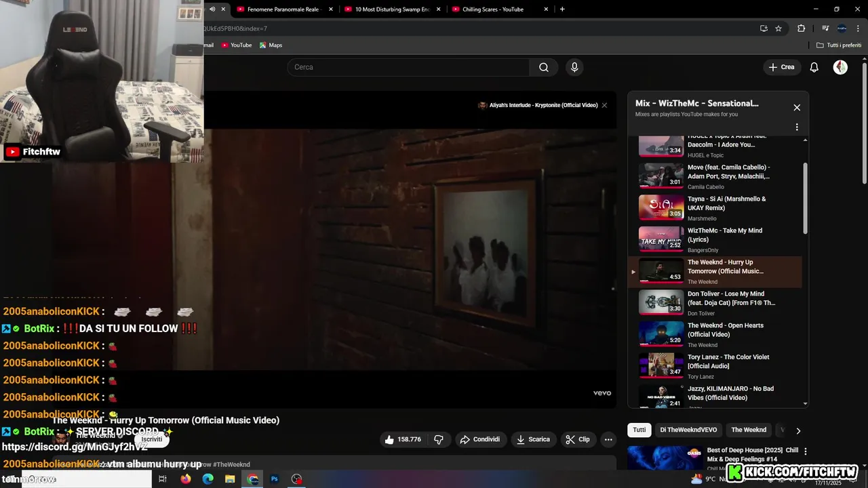The width and height of the screenshot is (868, 488).
Task: Create a Clip with scissors button
Action: (578, 439)
